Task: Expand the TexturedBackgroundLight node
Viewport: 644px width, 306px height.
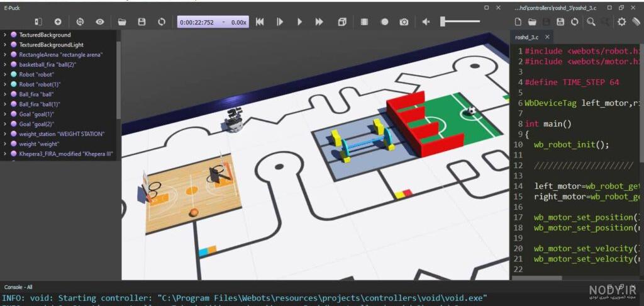Action: [4, 45]
